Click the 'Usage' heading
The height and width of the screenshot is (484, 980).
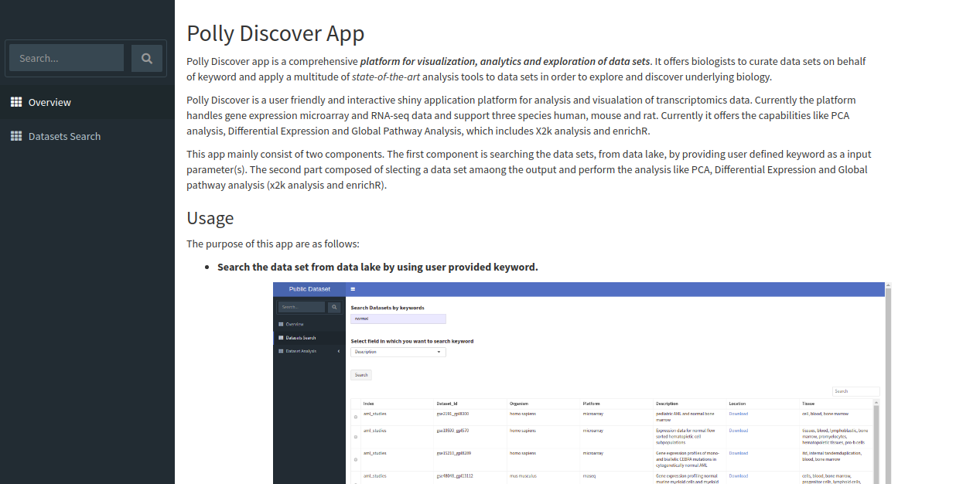pos(210,217)
